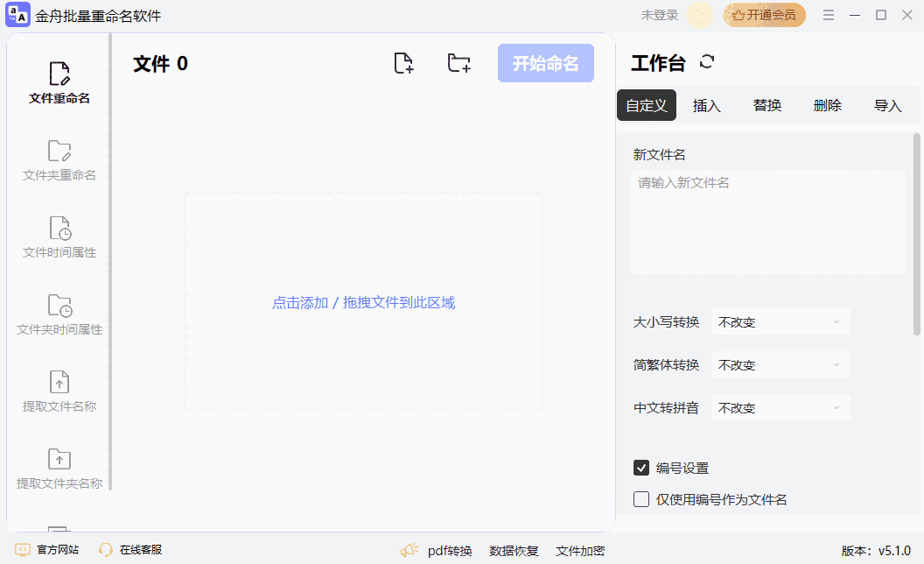The width and height of the screenshot is (924, 564).
Task: Open the 中文转拼音 dropdown
Action: click(x=780, y=407)
